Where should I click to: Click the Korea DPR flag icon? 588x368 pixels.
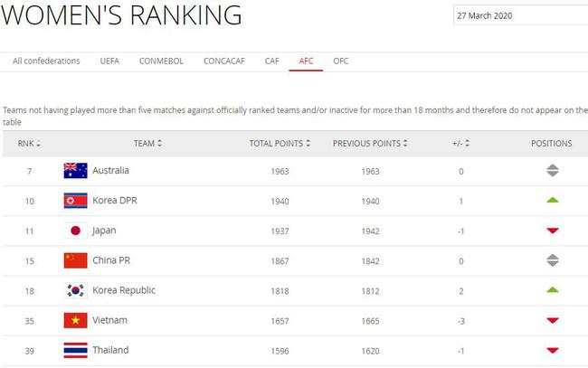75,201
